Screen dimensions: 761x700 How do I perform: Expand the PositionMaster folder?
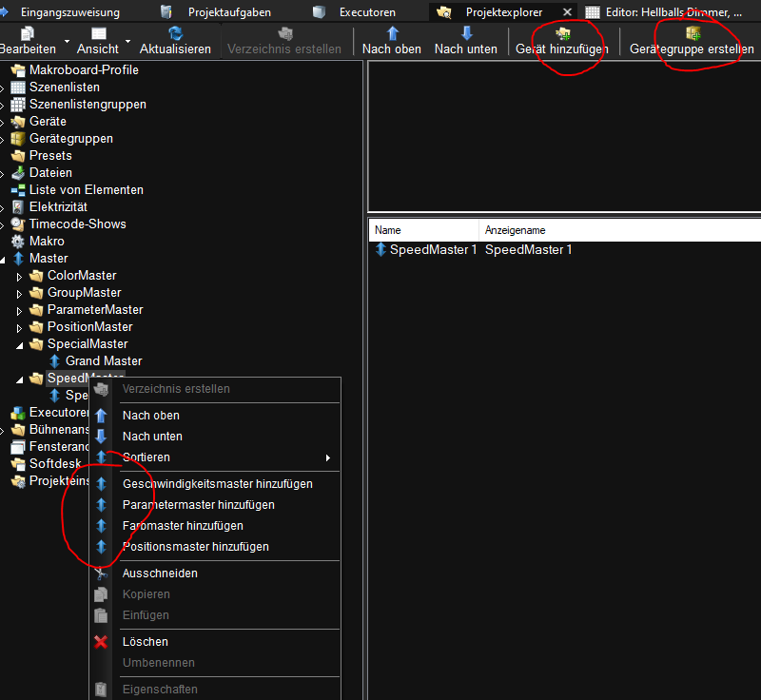pyautogui.click(x=20, y=327)
